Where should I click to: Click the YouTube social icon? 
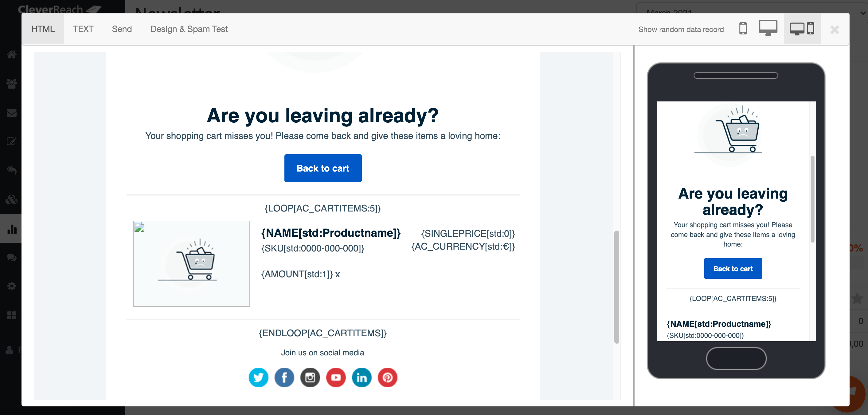(336, 377)
